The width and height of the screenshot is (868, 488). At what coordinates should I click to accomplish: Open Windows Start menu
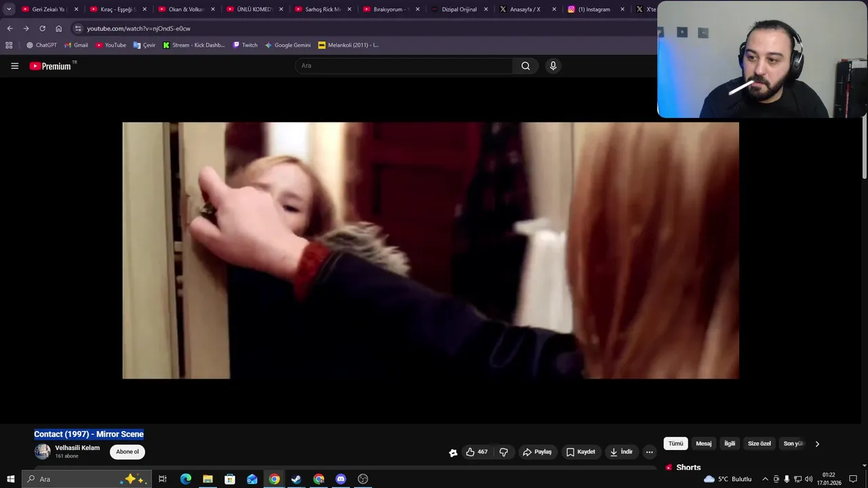(x=10, y=479)
